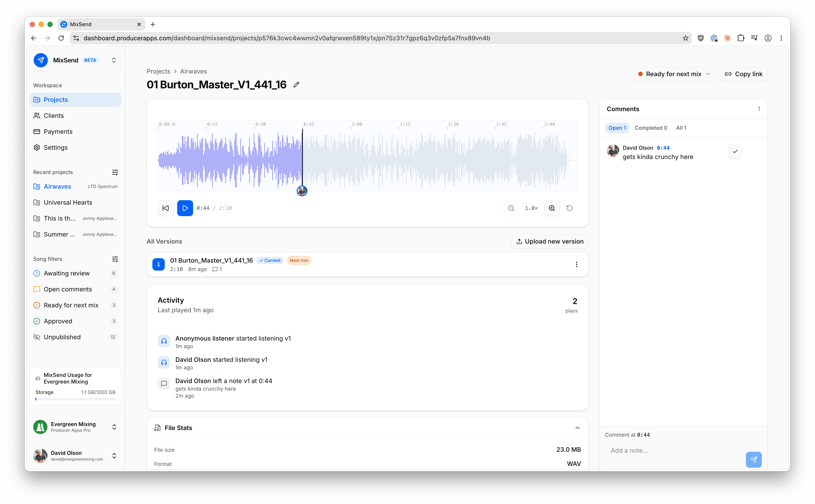Bookmark this page with the star
This screenshot has width=815, height=504.
pos(685,38)
